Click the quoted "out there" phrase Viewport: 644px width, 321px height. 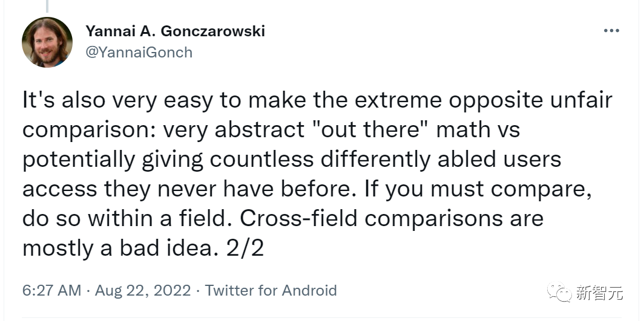click(366, 129)
